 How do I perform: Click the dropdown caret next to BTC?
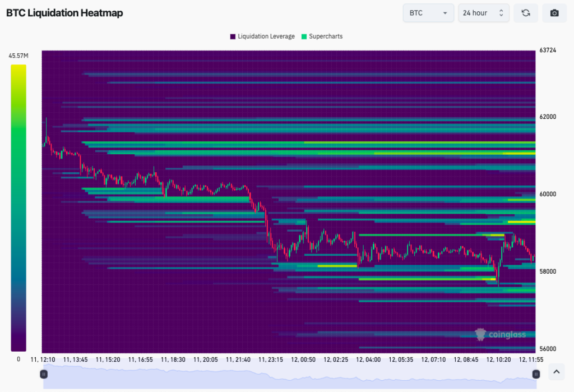tap(446, 12)
